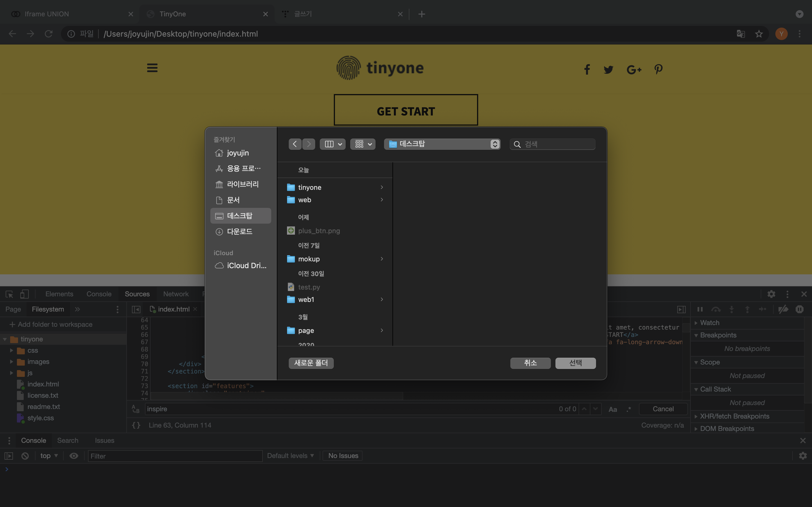Open Default levels dropdown in console
This screenshot has width=812, height=507.
(x=290, y=456)
